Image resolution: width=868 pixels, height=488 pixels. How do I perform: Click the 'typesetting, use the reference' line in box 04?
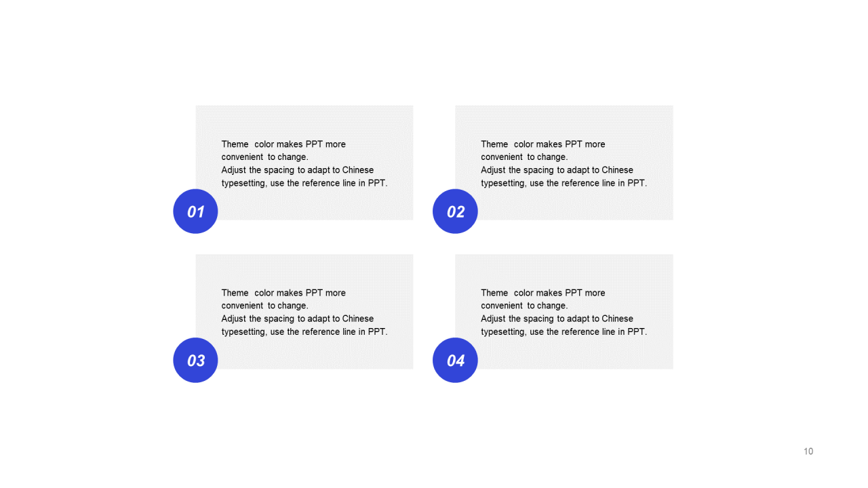[x=564, y=331]
